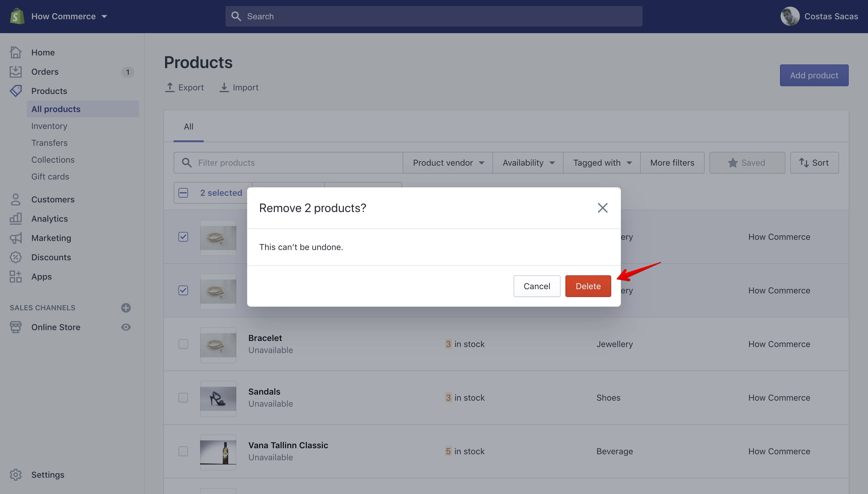This screenshot has height=494, width=868.
Task: Open Transfers submenu item
Action: [49, 143]
